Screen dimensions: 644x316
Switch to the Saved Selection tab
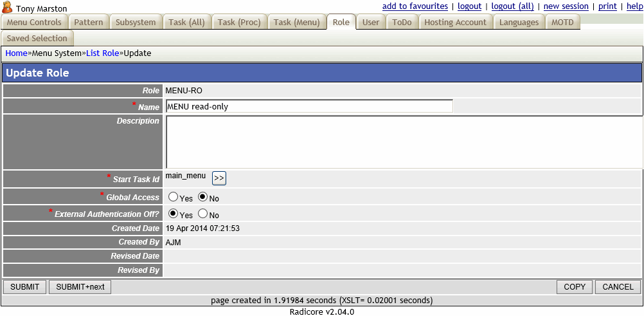(x=37, y=39)
